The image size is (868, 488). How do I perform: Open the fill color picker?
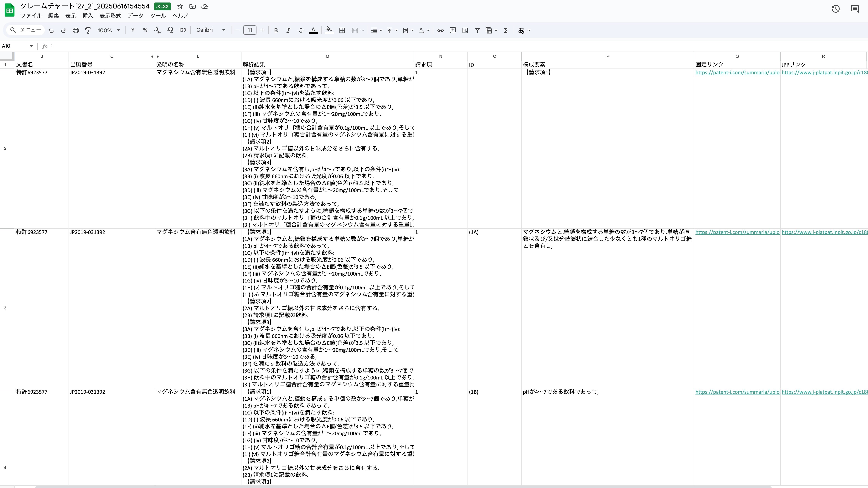[329, 30]
